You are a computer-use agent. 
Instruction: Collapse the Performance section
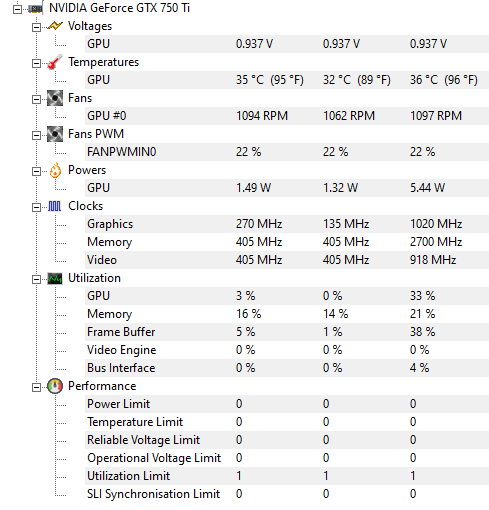coord(36,387)
